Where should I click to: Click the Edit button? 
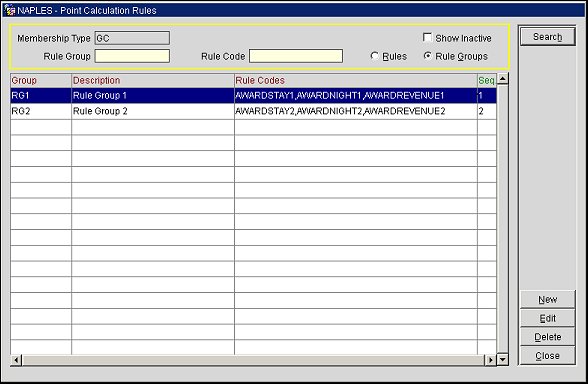[548, 318]
